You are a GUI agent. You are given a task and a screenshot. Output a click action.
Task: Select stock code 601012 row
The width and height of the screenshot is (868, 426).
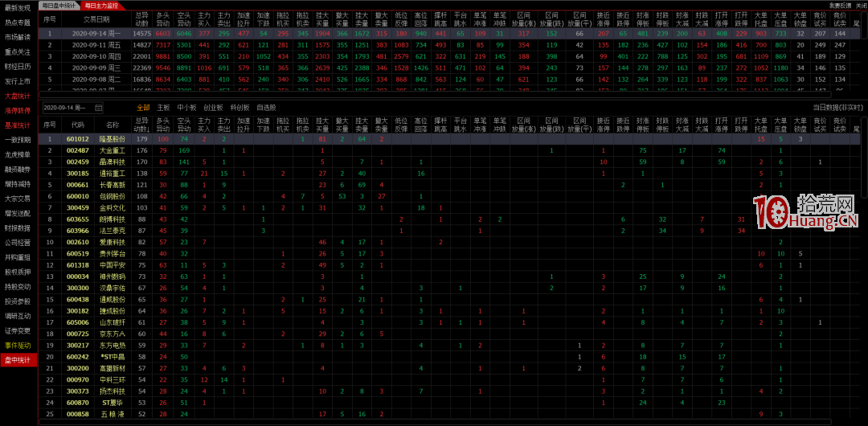(449, 138)
